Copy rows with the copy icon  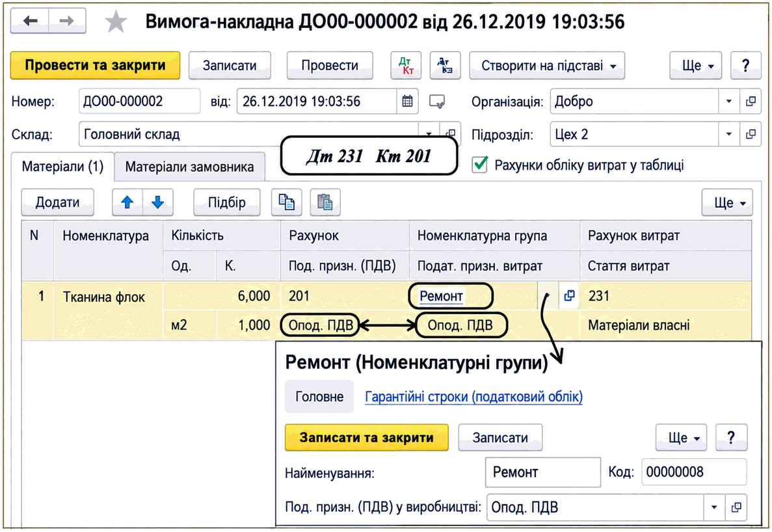[287, 202]
